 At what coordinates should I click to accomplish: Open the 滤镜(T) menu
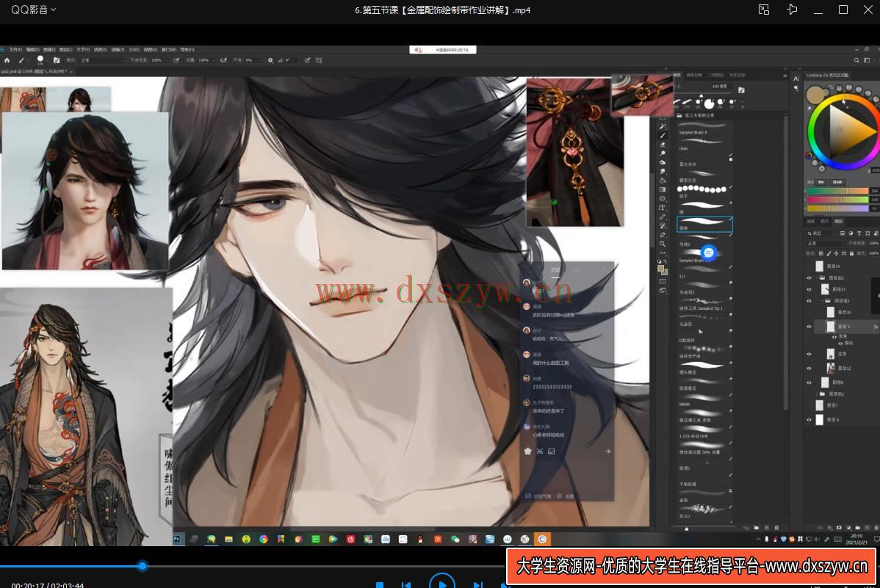[x=118, y=50]
